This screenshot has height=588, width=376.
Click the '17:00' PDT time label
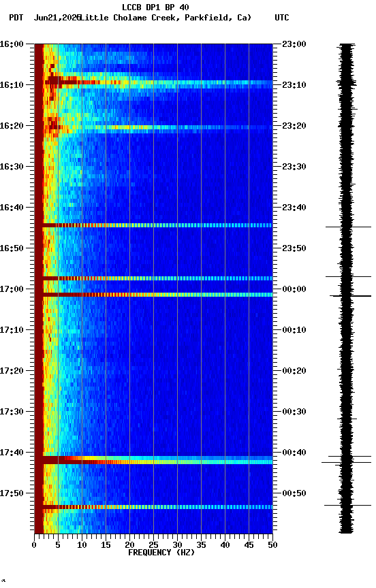point(12,289)
